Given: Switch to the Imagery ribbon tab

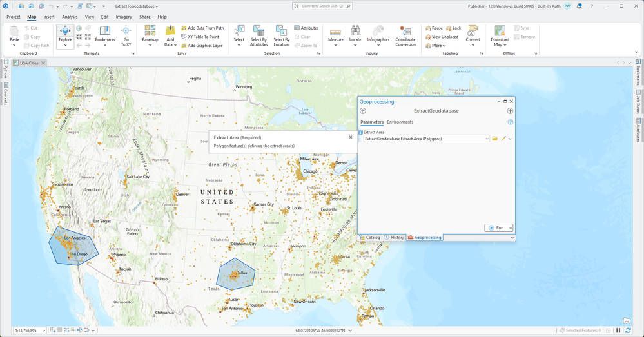Looking at the screenshot, I should point(124,17).
